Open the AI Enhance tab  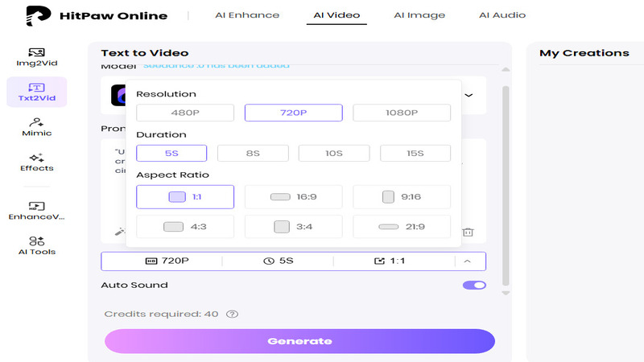pos(247,15)
